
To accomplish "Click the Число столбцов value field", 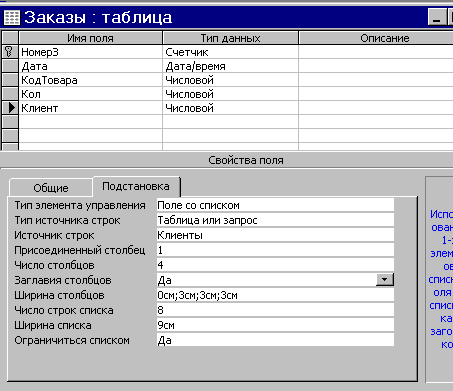I will [275, 265].
